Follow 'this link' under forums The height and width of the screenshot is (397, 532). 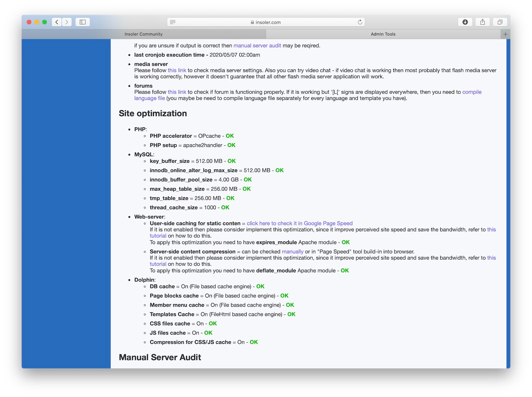(177, 92)
